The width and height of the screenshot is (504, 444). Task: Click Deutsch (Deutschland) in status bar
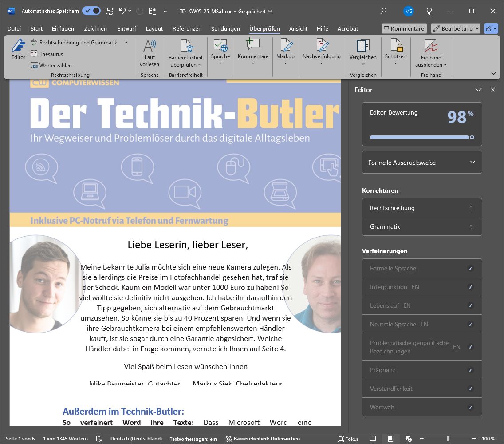click(x=136, y=439)
